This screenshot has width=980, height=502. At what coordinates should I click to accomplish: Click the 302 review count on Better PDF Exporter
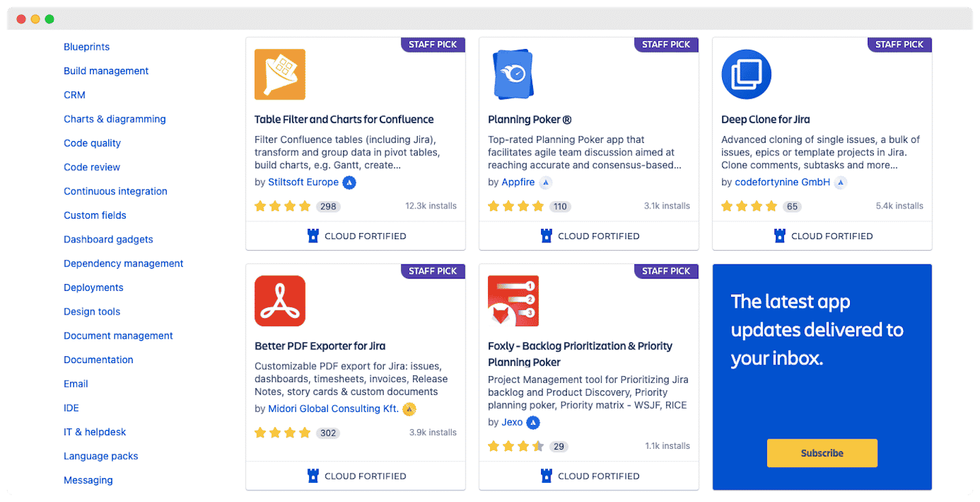tap(328, 433)
